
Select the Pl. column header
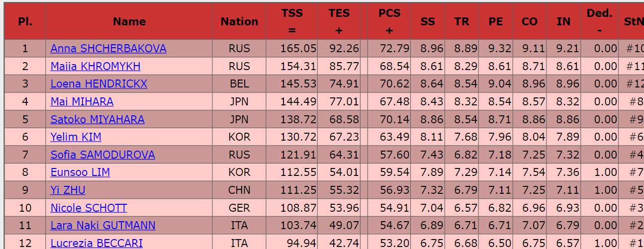point(25,22)
